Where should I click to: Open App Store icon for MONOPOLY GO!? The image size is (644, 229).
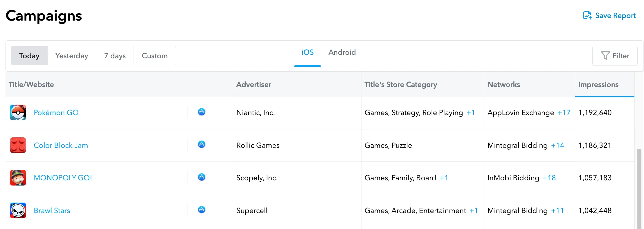202,177
